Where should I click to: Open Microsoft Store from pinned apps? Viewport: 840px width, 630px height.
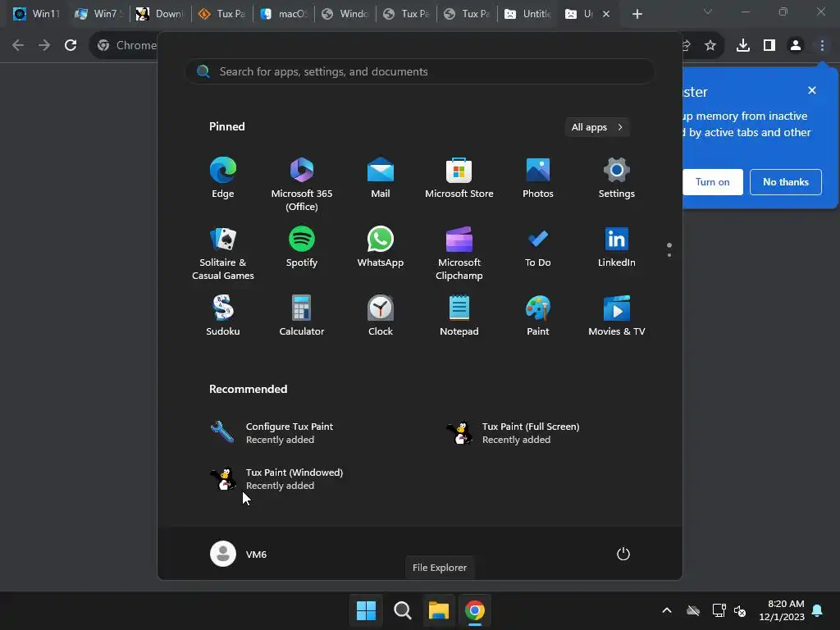click(459, 178)
